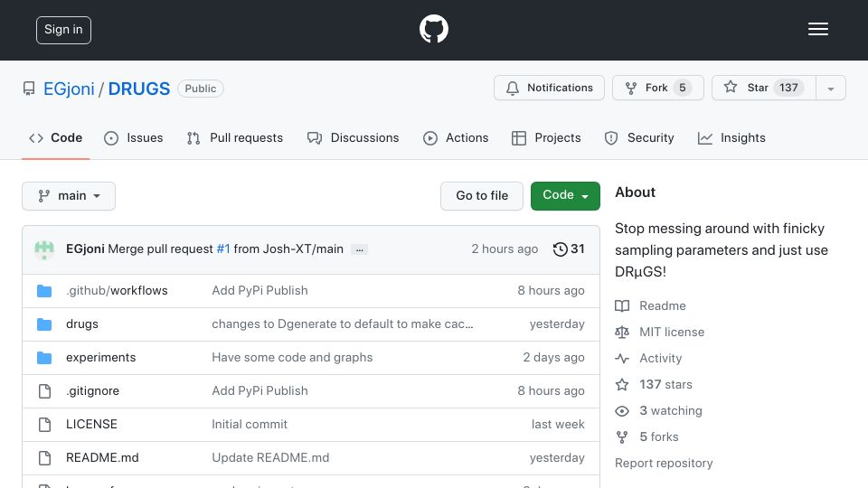868x488 pixels.
Task: Open the DRUGS repository link
Action: click(x=139, y=89)
